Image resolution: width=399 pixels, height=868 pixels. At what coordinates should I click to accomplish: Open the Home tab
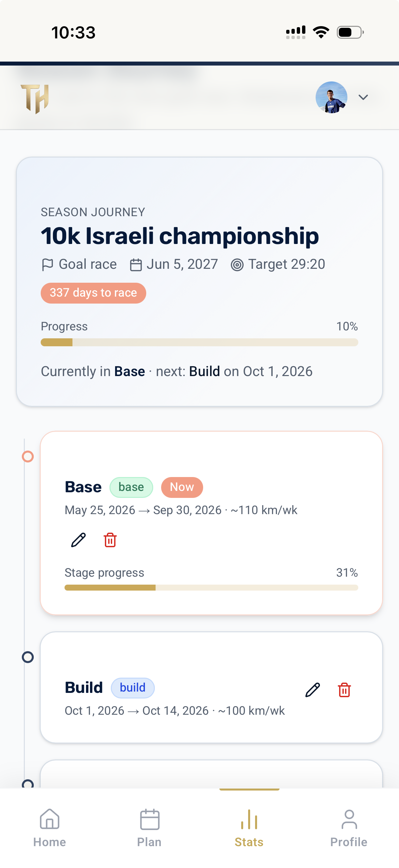50,828
